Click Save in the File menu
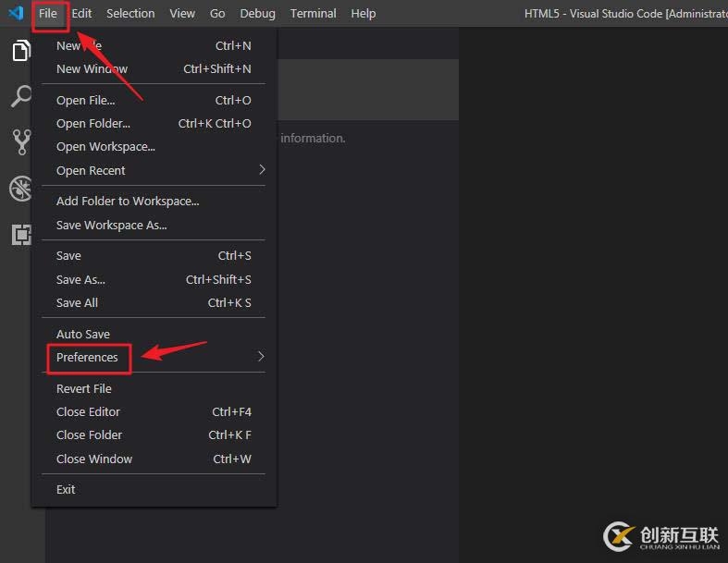 154,256
